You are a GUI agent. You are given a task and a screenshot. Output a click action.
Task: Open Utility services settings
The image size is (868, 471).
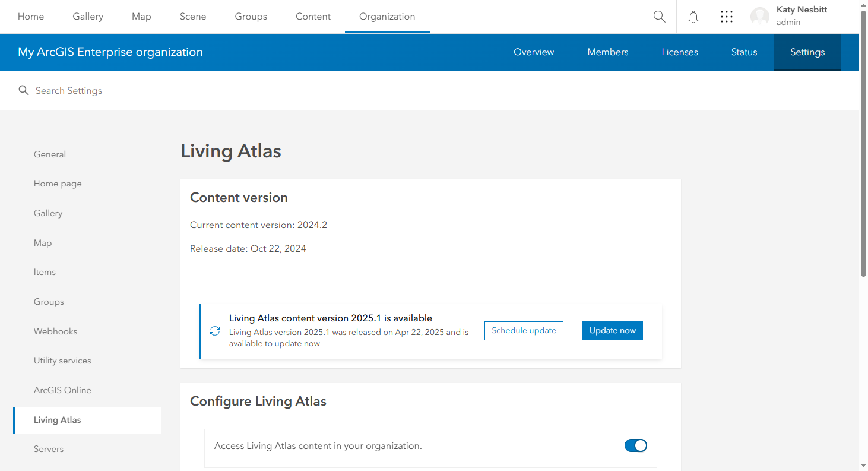tap(62, 360)
